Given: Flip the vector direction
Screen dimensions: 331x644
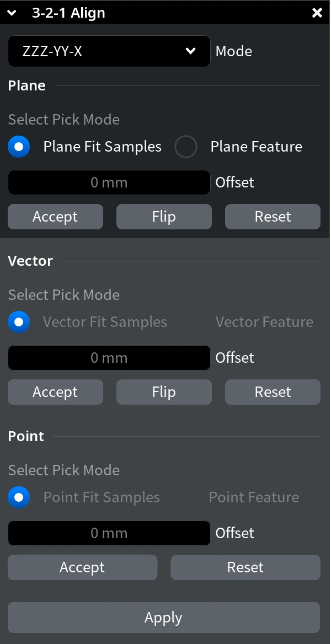Looking at the screenshot, I should (x=164, y=392).
